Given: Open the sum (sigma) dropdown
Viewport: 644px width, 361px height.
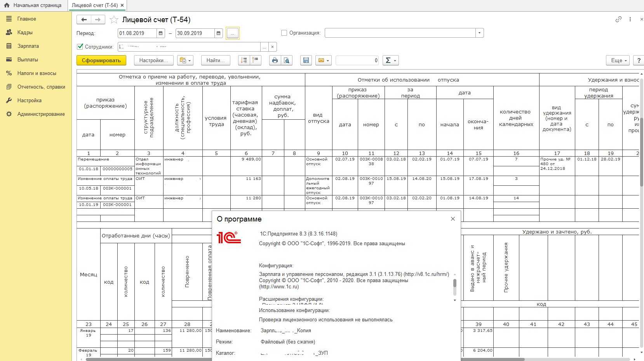Looking at the screenshot, I should click(391, 60).
